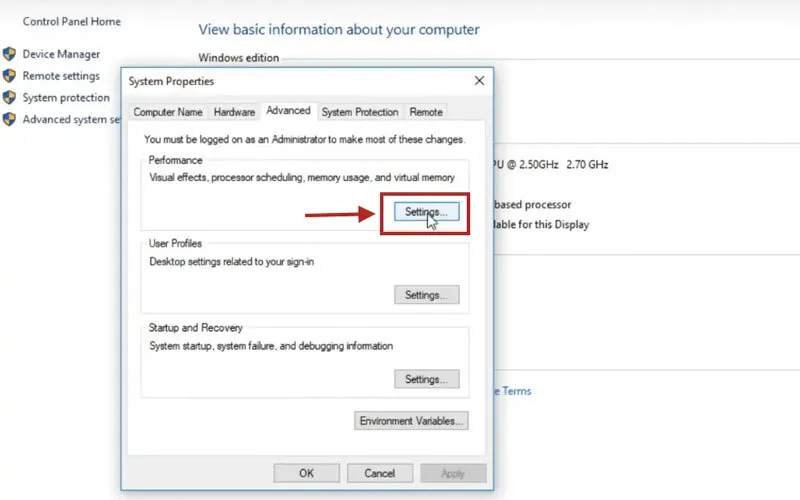Click the 'based processor' system type text
The image size is (800, 500).
[x=533, y=205]
